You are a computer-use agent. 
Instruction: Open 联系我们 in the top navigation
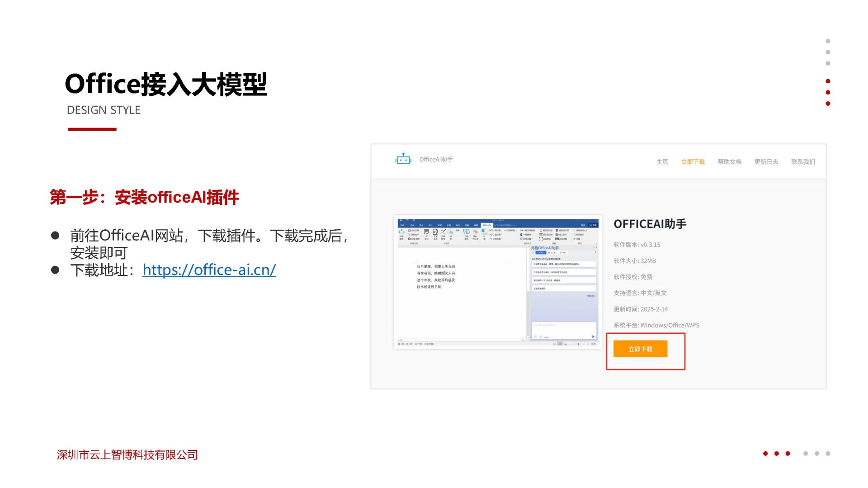tap(803, 162)
